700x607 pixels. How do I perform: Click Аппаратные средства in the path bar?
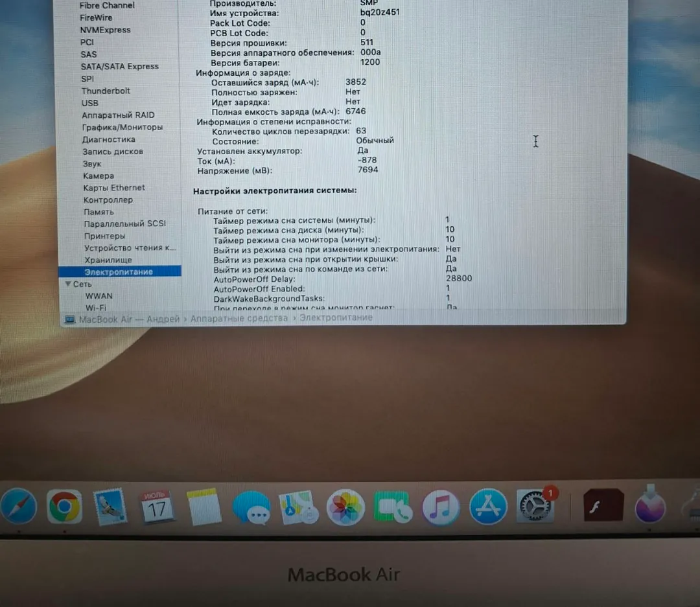click(x=239, y=318)
